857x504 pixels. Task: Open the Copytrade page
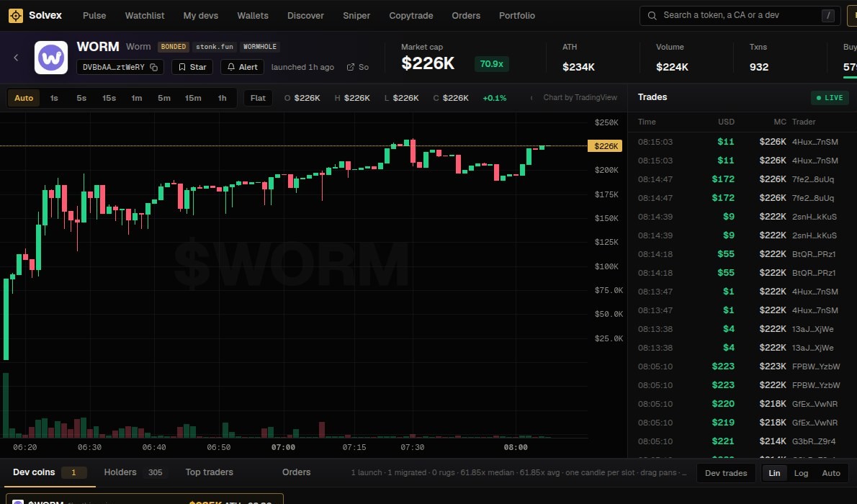pyautogui.click(x=411, y=15)
